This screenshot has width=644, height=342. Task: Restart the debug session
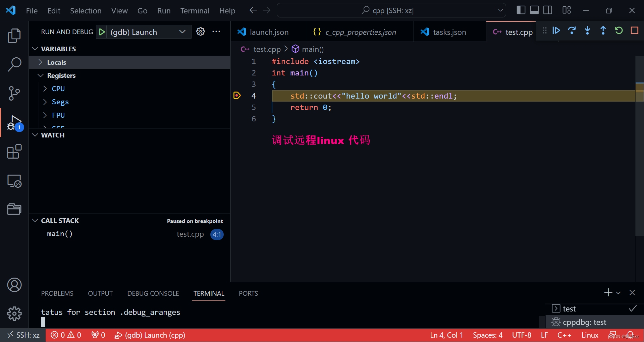[619, 31]
